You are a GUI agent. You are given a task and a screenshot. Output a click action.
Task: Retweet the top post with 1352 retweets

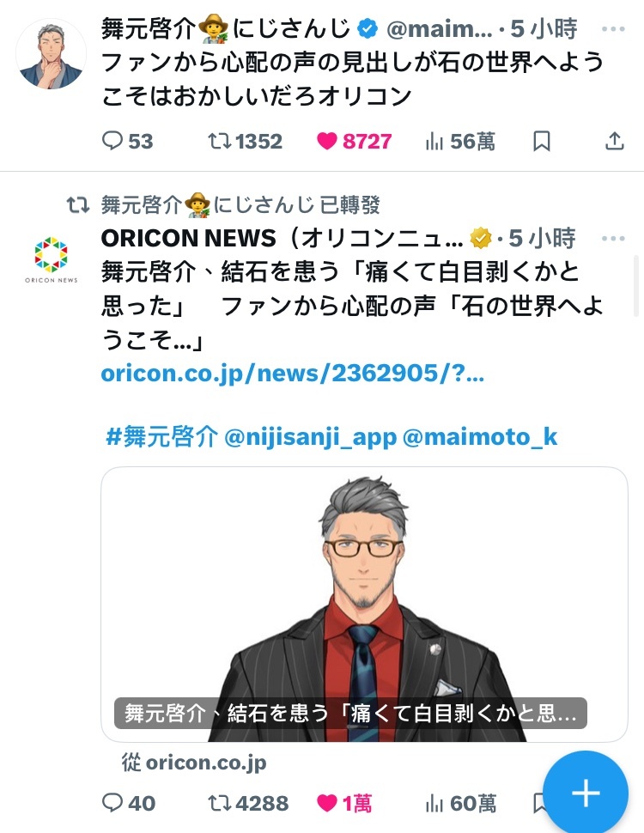[x=245, y=142]
